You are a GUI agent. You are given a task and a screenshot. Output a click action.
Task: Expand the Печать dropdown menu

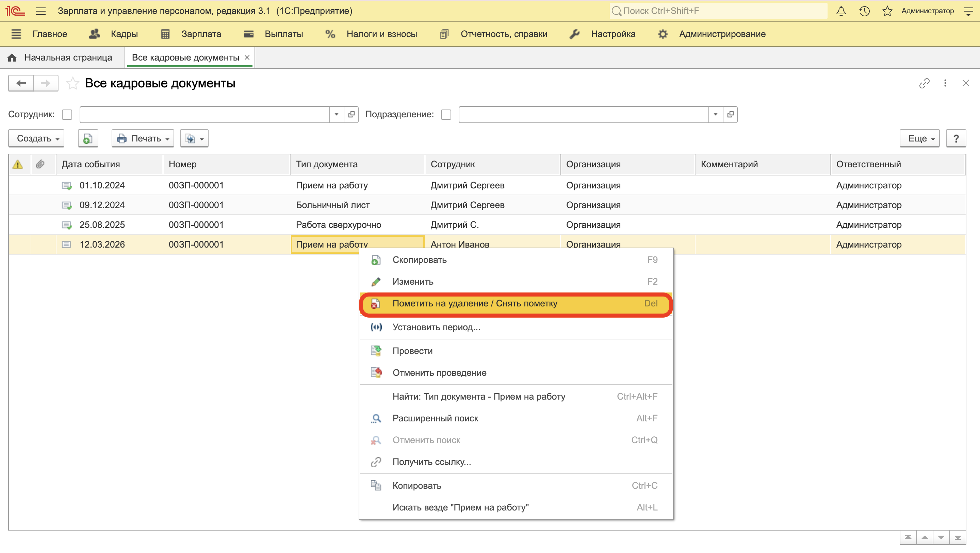tap(143, 138)
